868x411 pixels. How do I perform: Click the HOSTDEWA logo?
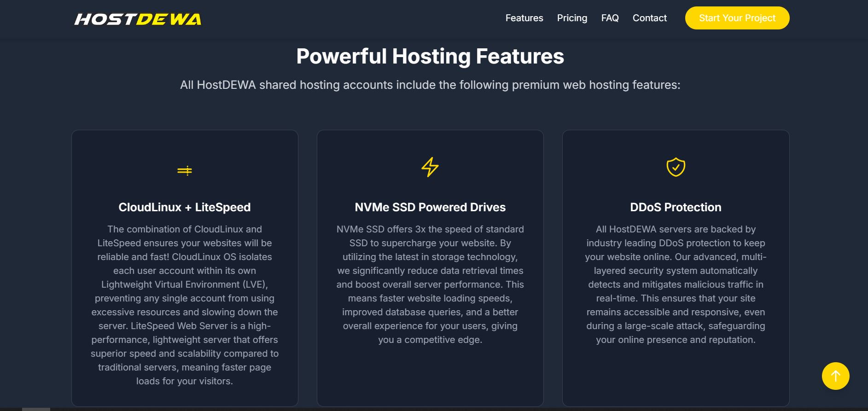click(x=138, y=19)
